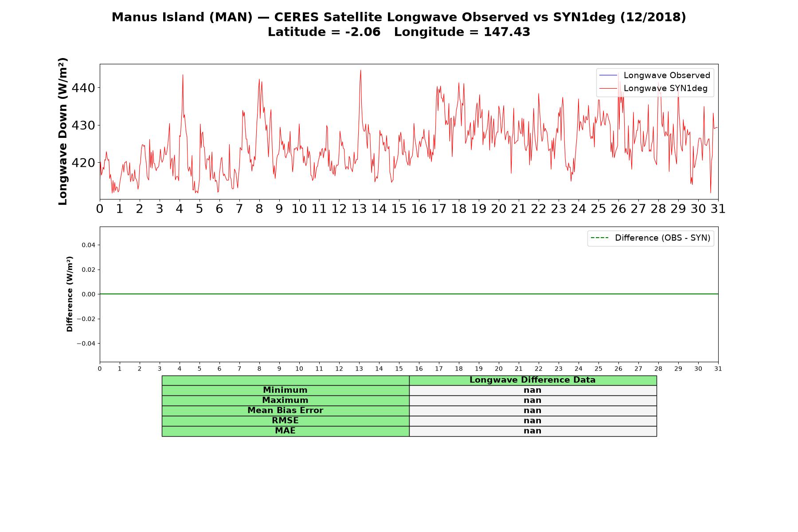The width and height of the screenshot is (798, 532).
Task: Click the nan value beside Minimum
Action: 532,390
